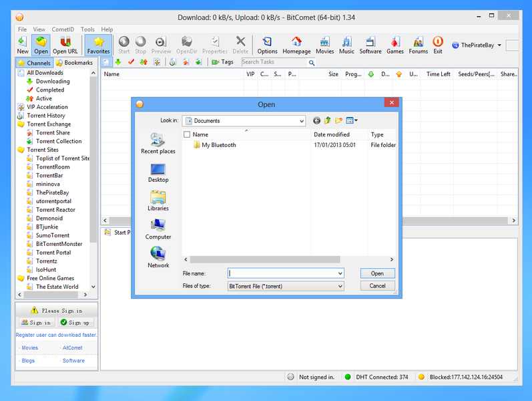
Task: Click the Cancel button in dialog
Action: click(x=377, y=286)
